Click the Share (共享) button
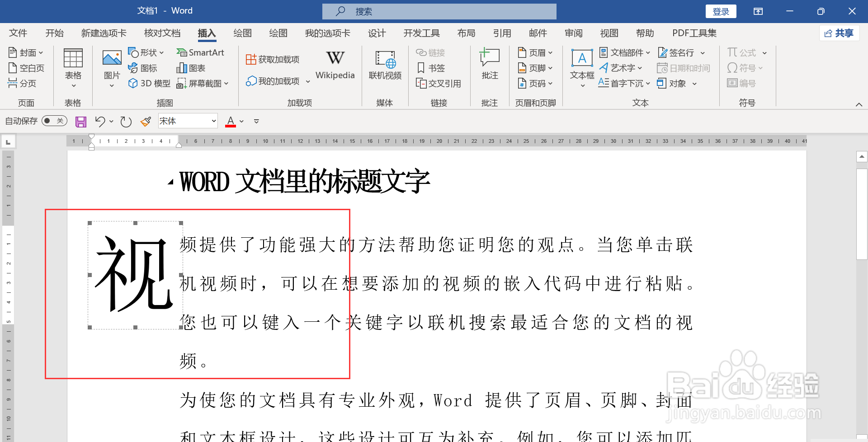The width and height of the screenshot is (868, 442). pos(839,33)
